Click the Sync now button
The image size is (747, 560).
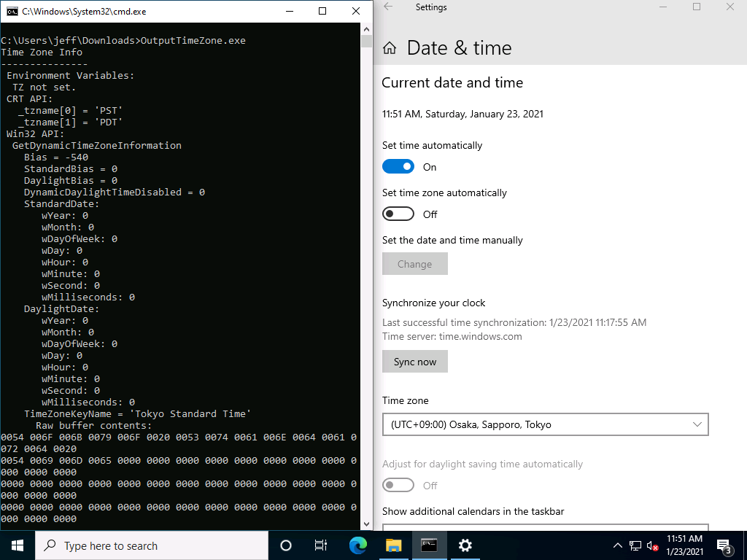click(414, 362)
